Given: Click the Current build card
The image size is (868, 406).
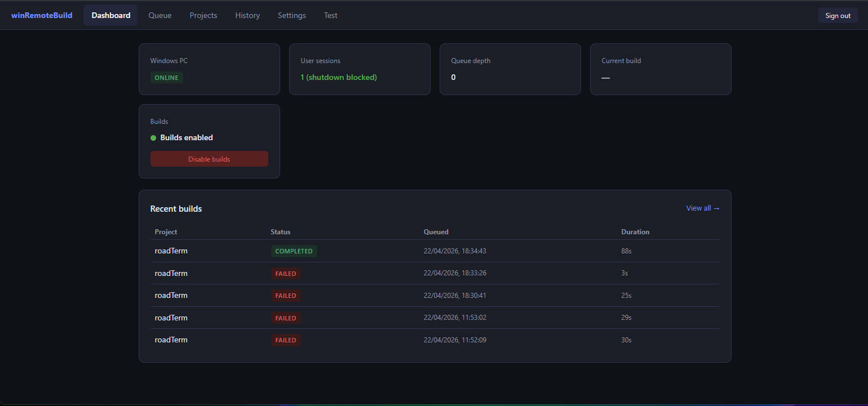Looking at the screenshot, I should point(661,69).
